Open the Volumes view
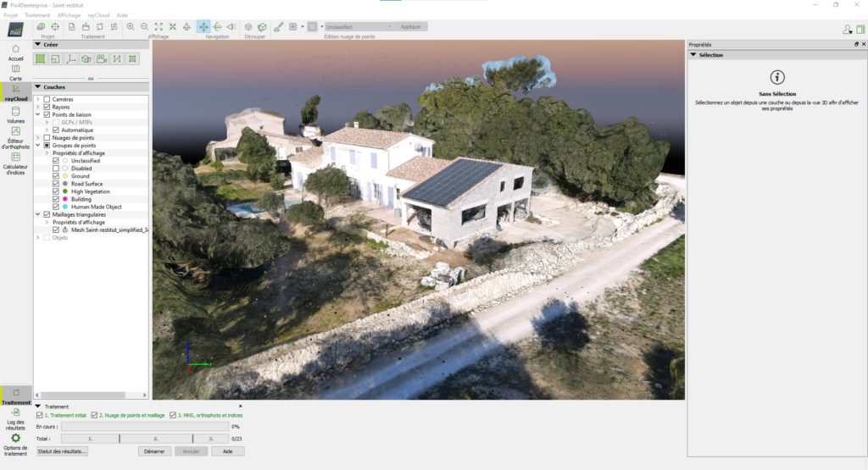This screenshot has height=470, width=868. (x=15, y=114)
